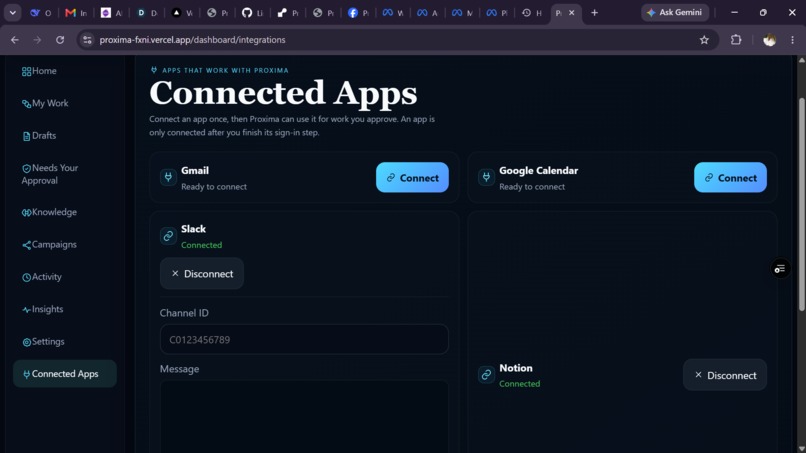Go to Settings in sidebar

tap(43, 342)
